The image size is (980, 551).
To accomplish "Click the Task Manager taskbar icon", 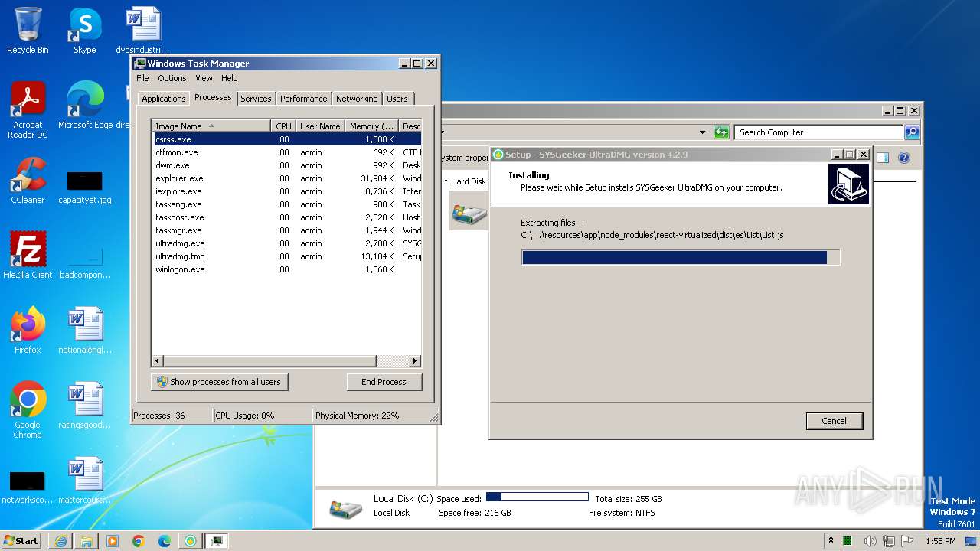I will tap(217, 541).
